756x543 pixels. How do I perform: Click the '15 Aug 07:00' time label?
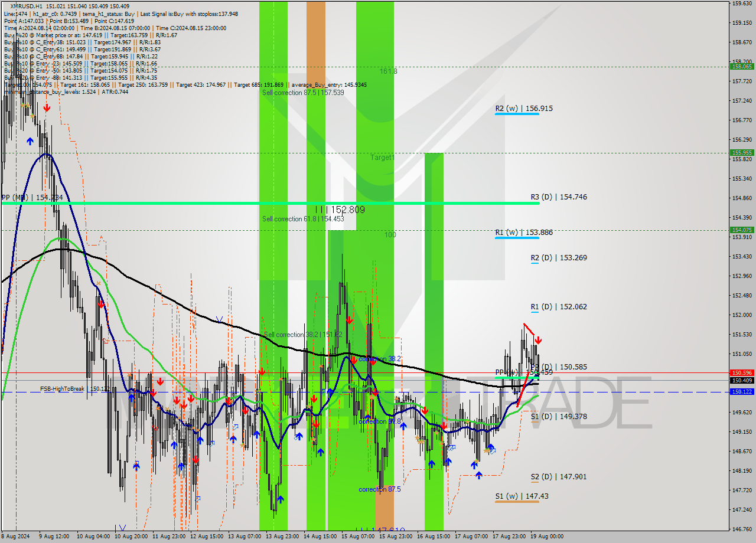357,537
